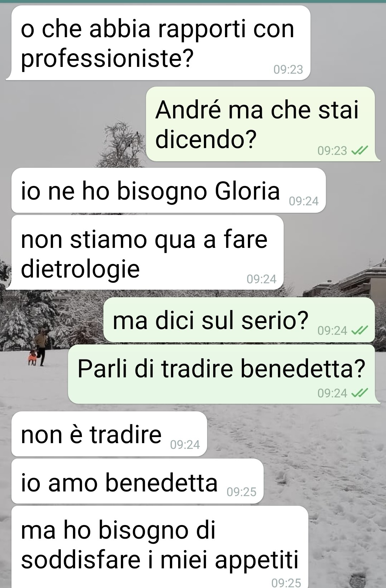The height and width of the screenshot is (588, 386).
Task: Tap the message "o che abbia rapporti con professioniste?"
Action: tap(158, 43)
